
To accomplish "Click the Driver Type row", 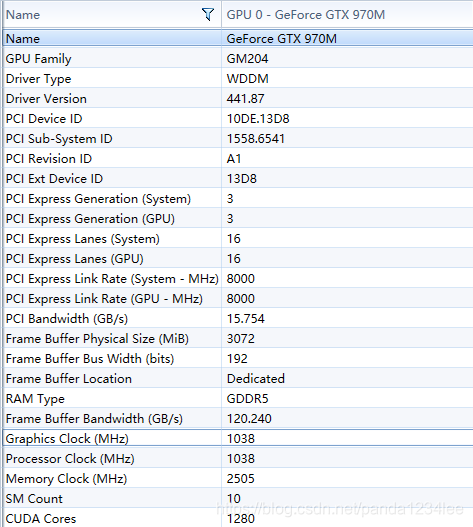I will coord(238,79).
